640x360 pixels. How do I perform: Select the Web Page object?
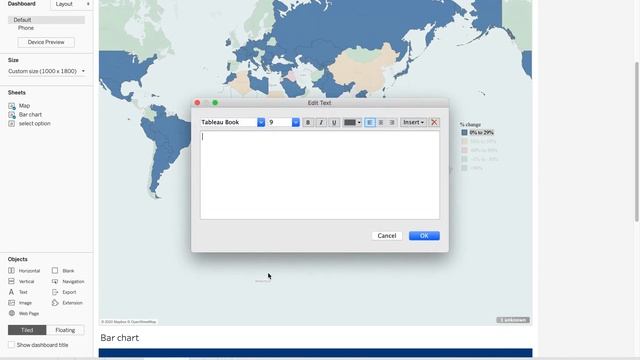24,313
